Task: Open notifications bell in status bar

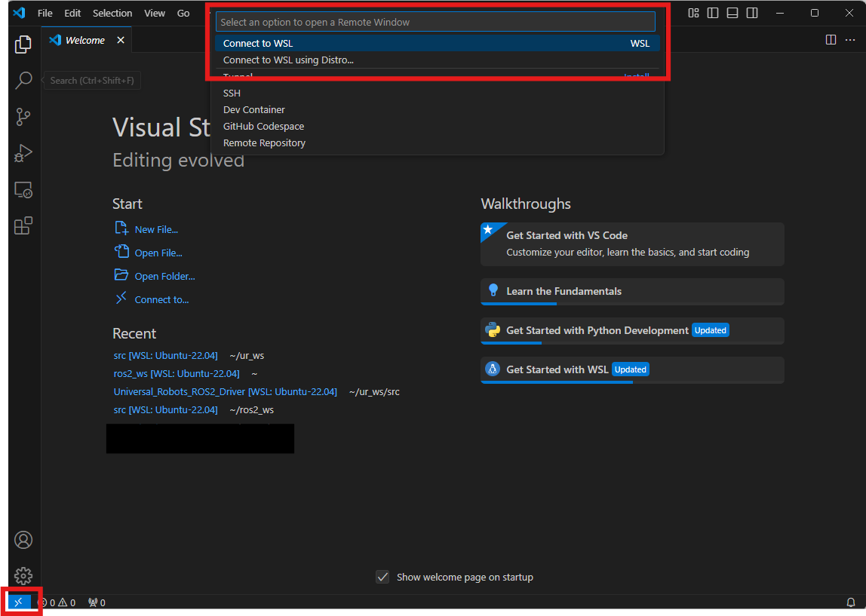Action: tap(851, 602)
